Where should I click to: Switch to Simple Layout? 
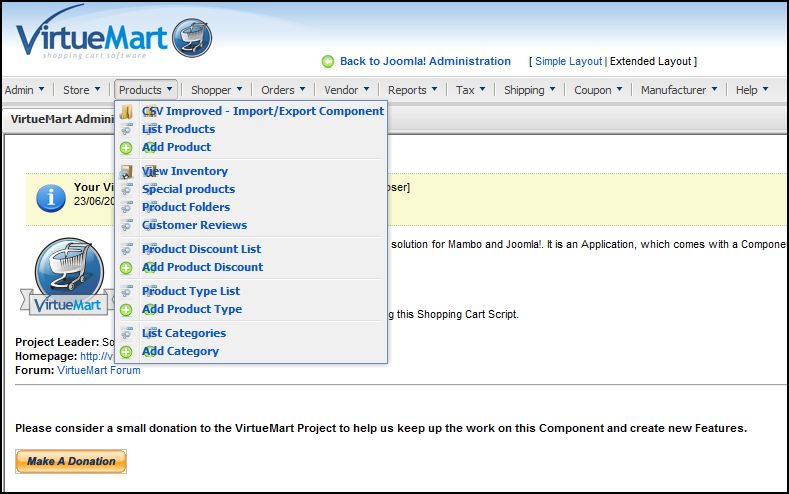pos(568,61)
